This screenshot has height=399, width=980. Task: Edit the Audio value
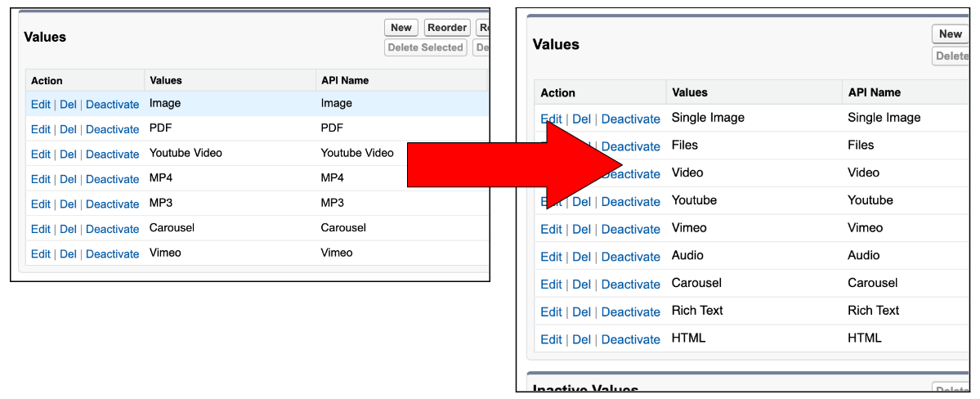coord(551,257)
